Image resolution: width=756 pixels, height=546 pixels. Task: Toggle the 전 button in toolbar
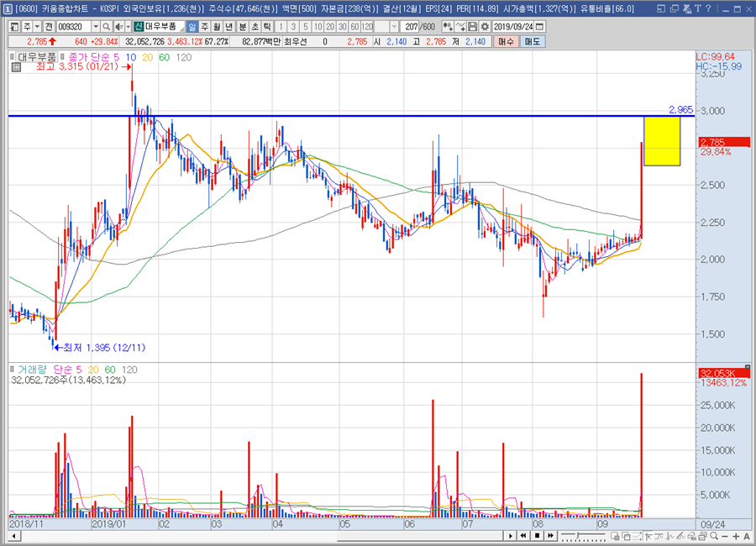[49, 27]
